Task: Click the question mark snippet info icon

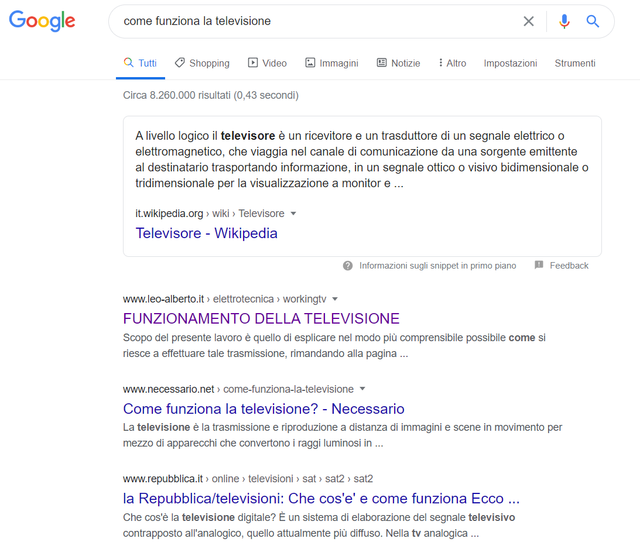Action: (x=348, y=266)
